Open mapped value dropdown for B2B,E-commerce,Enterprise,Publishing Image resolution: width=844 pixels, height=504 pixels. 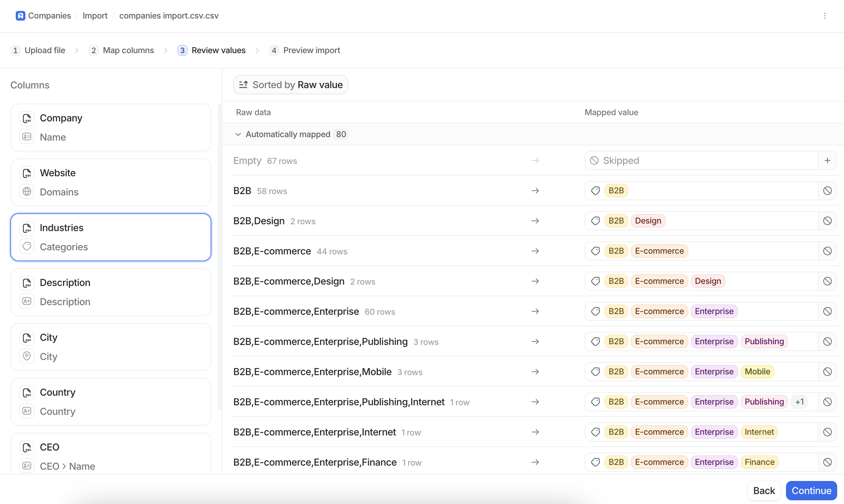click(x=802, y=341)
